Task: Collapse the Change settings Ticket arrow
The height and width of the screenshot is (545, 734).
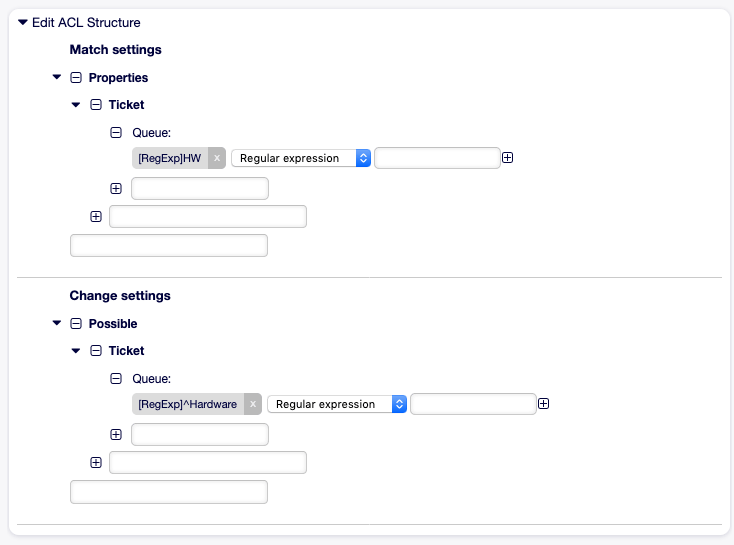Action: [76, 351]
